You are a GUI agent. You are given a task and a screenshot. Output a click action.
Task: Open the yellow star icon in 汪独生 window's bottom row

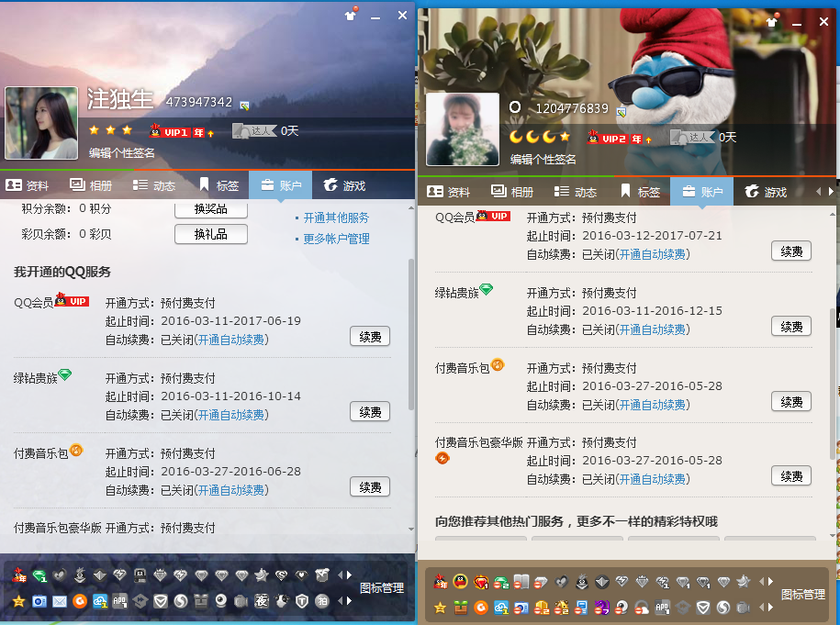click(x=18, y=601)
